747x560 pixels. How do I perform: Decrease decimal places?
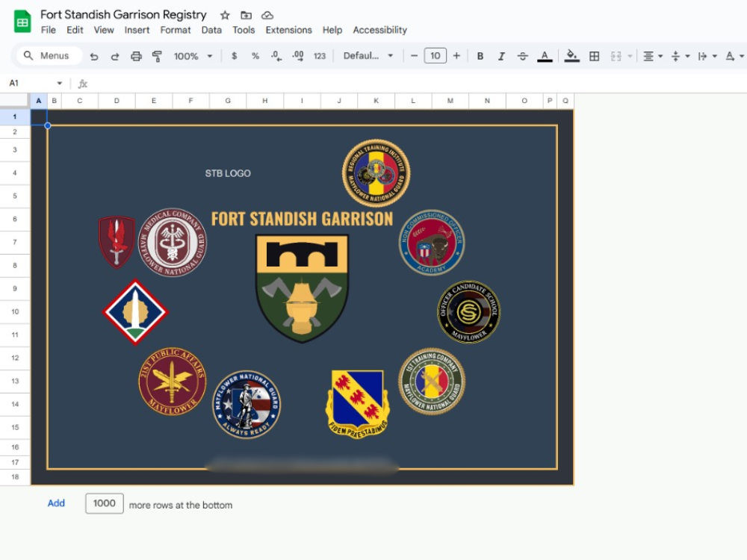click(276, 56)
